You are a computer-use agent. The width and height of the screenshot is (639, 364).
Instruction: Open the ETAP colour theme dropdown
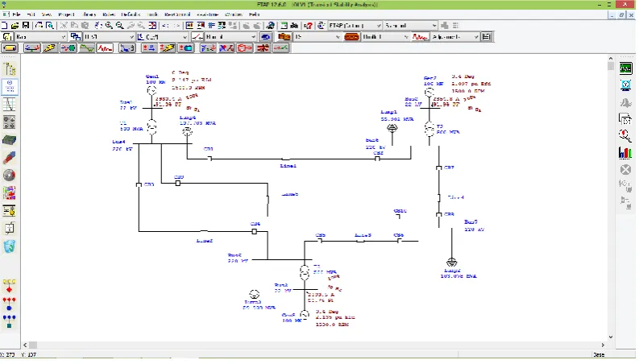355,26
